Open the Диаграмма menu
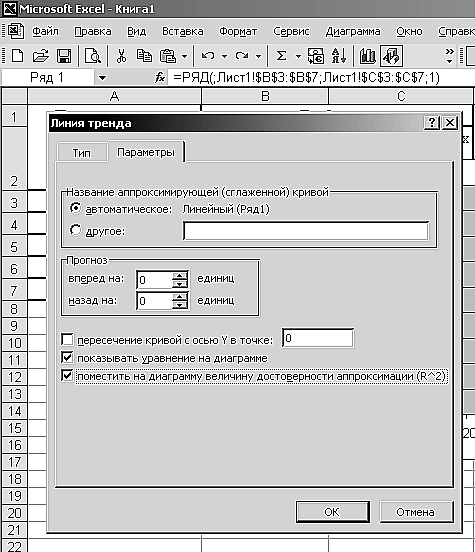The image size is (475, 552). point(353,31)
